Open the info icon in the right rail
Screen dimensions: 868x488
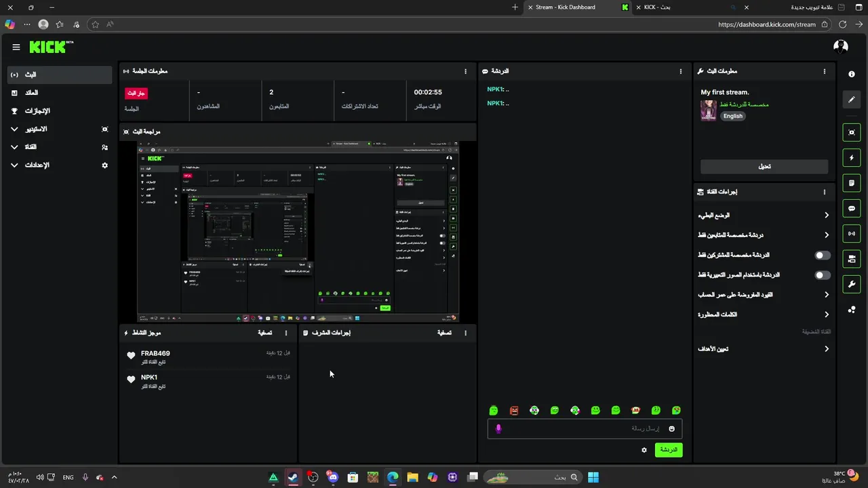pos(852,75)
